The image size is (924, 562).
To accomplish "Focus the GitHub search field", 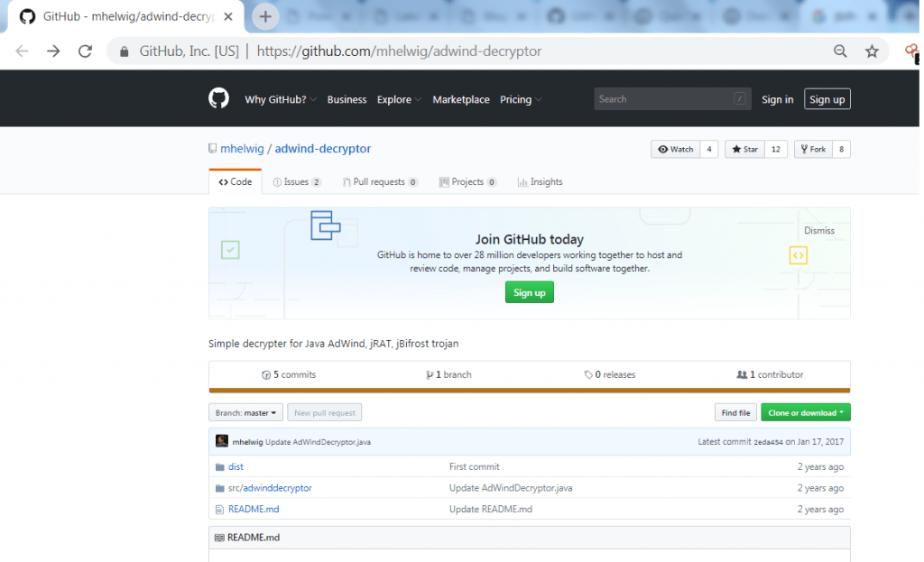I will click(672, 99).
